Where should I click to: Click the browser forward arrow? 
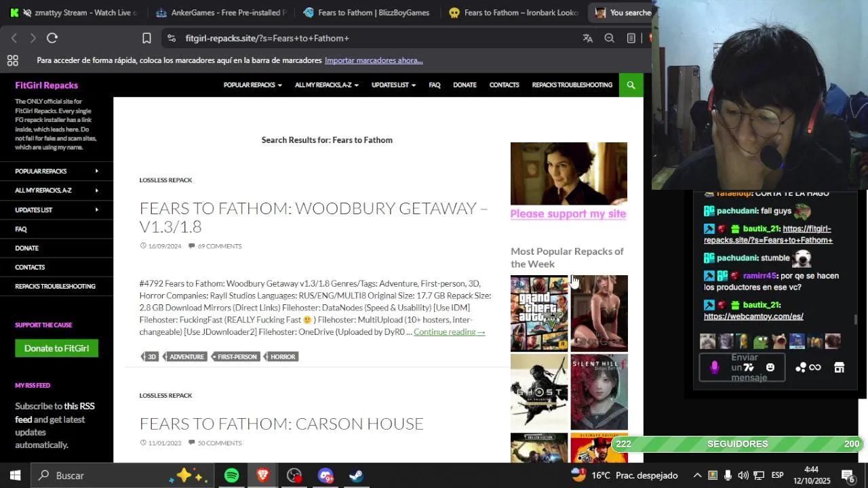click(x=33, y=39)
